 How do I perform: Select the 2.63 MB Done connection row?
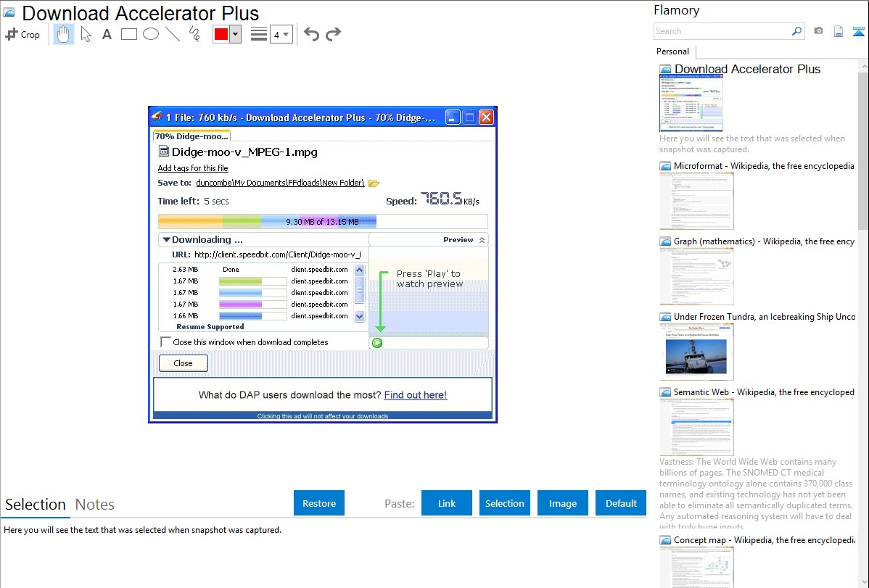pyautogui.click(x=261, y=269)
